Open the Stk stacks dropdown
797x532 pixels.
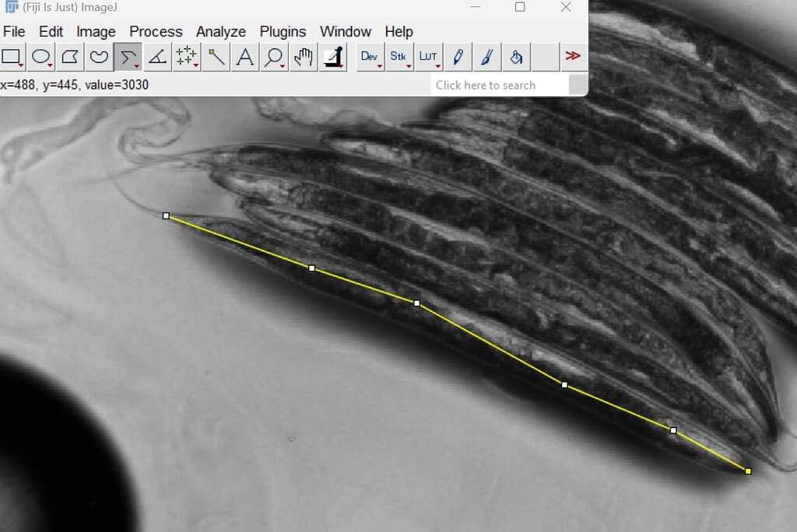[x=398, y=56]
